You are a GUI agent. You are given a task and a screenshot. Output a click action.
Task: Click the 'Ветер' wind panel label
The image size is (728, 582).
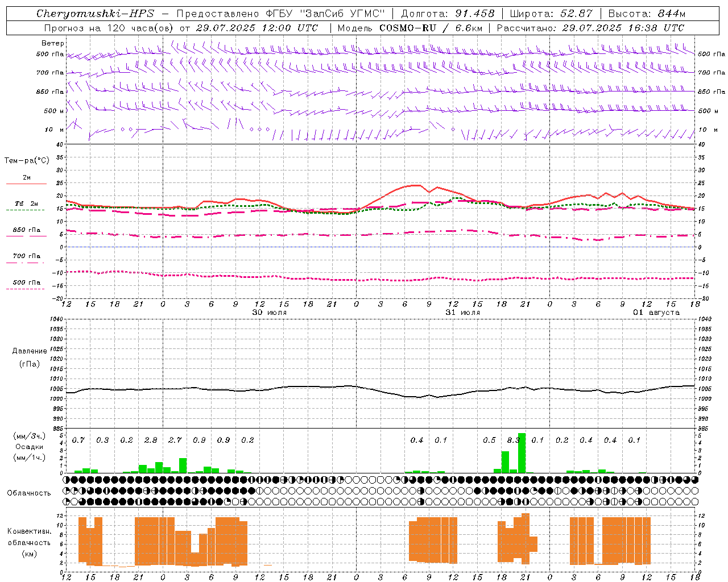(53, 43)
